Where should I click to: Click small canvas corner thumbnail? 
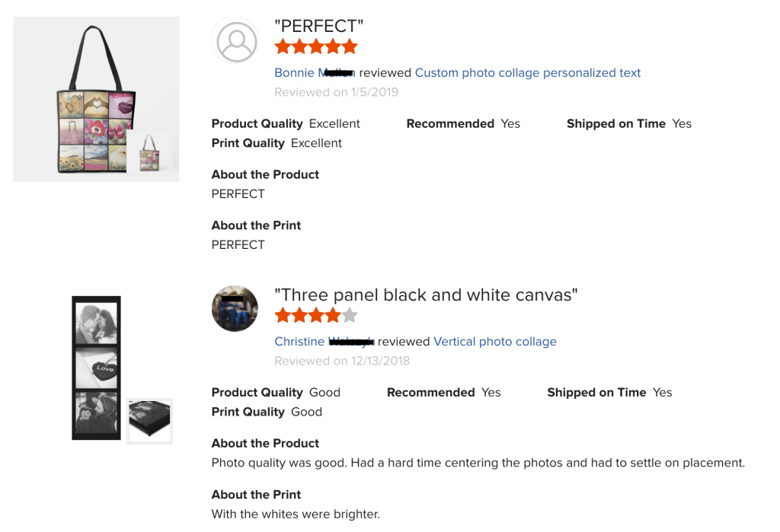coord(149,420)
